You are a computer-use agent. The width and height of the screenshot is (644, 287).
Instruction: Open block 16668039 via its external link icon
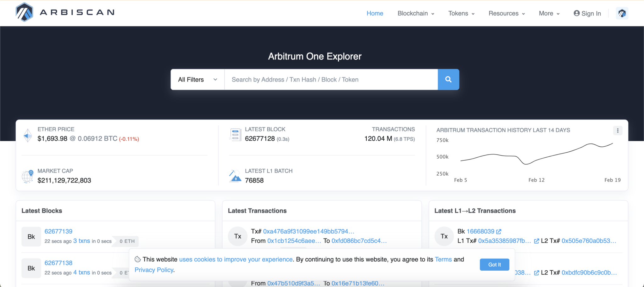499,231
